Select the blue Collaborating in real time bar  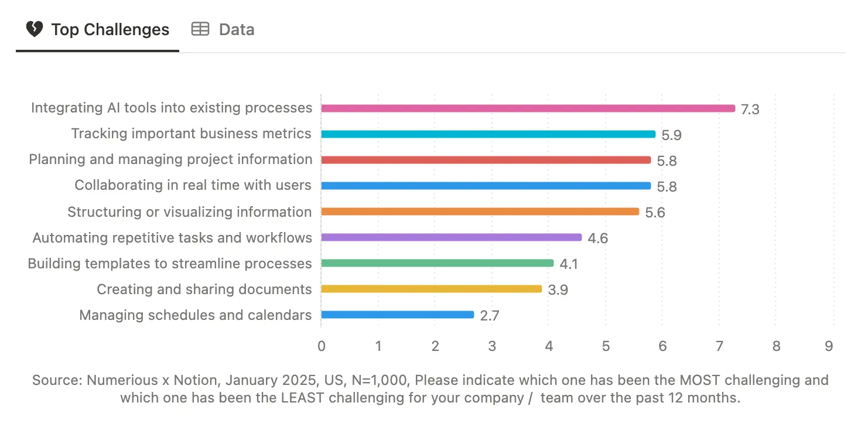[x=480, y=185]
